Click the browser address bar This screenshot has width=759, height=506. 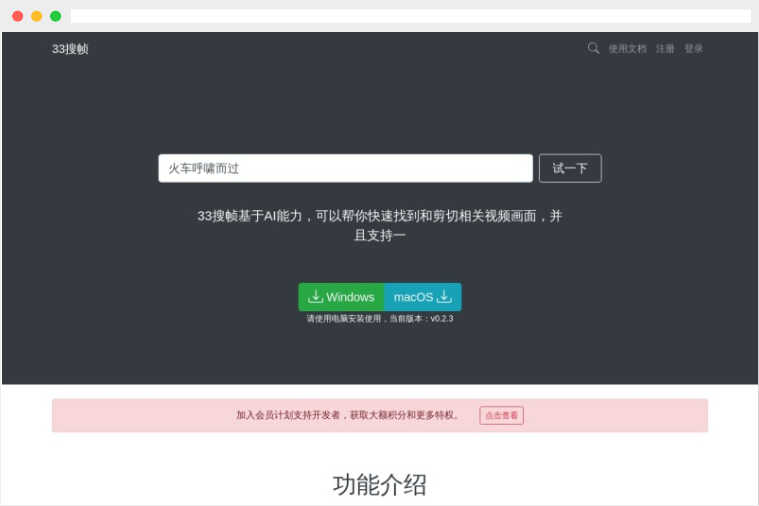click(x=410, y=16)
